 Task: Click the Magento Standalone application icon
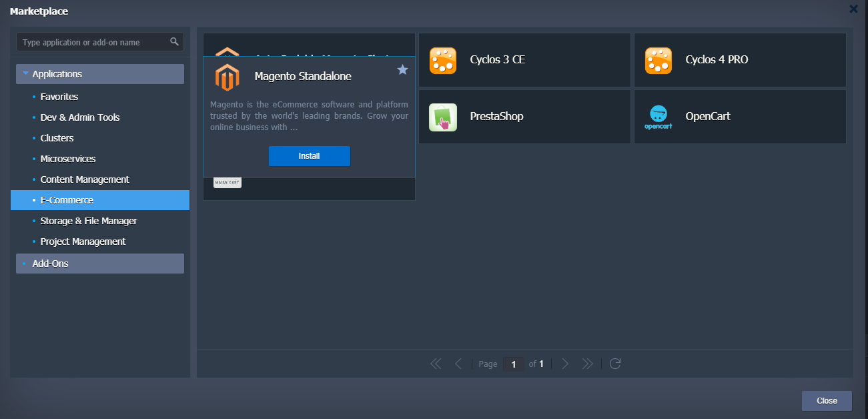pos(228,76)
